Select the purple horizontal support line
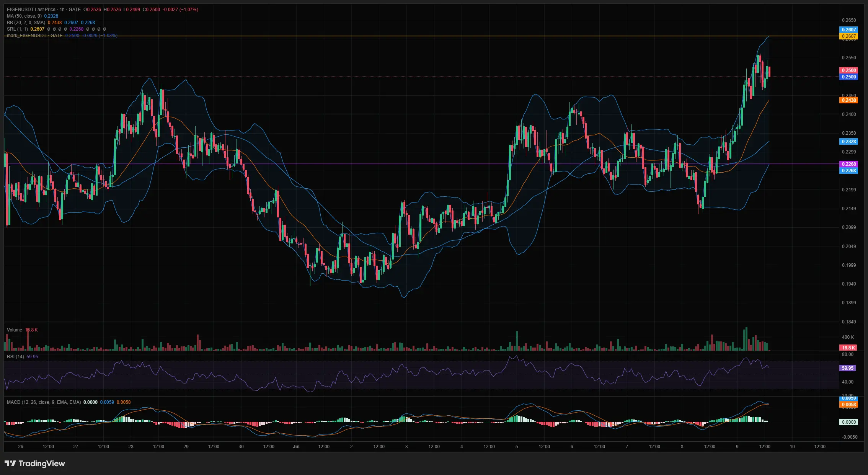This screenshot has height=475, width=868. click(421, 164)
